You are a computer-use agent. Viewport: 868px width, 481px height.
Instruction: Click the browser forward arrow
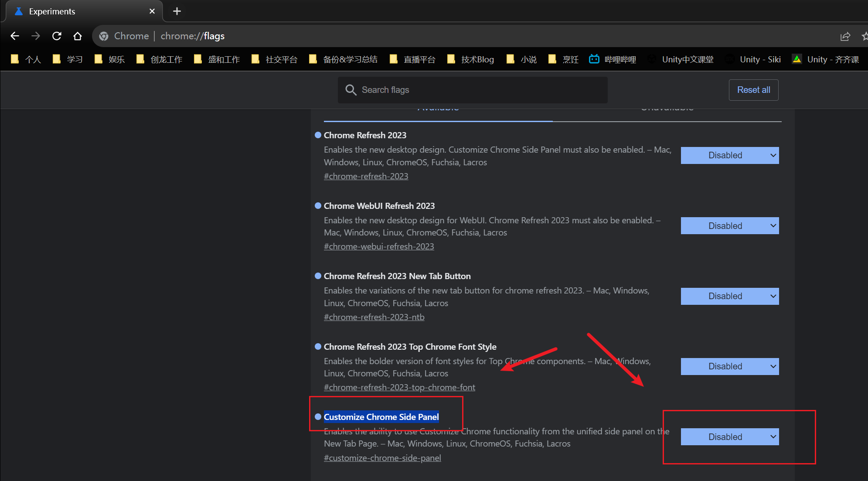pos(36,36)
